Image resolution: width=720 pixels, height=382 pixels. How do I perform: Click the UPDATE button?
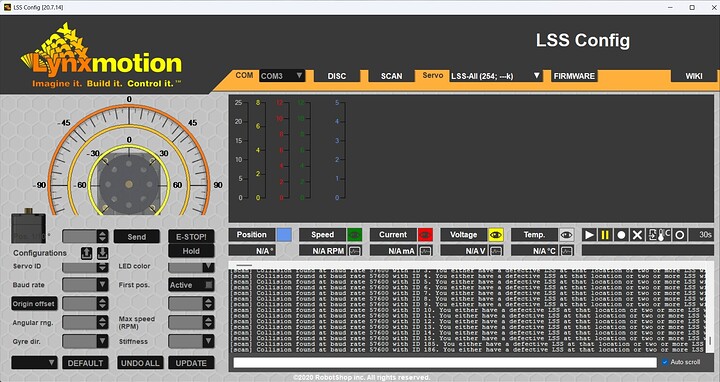[x=191, y=363]
